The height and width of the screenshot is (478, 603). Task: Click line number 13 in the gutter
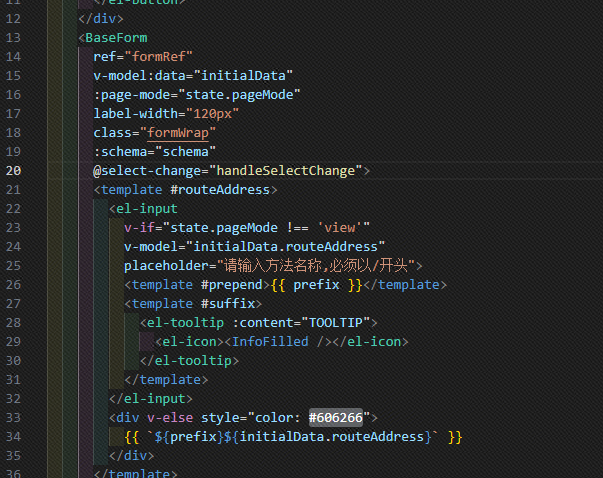(14, 37)
